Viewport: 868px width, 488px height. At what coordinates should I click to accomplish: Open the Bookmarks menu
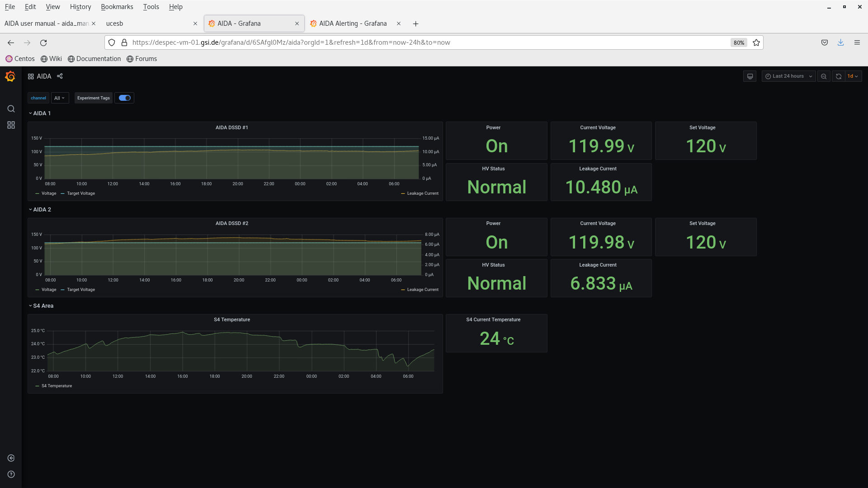[x=117, y=7]
